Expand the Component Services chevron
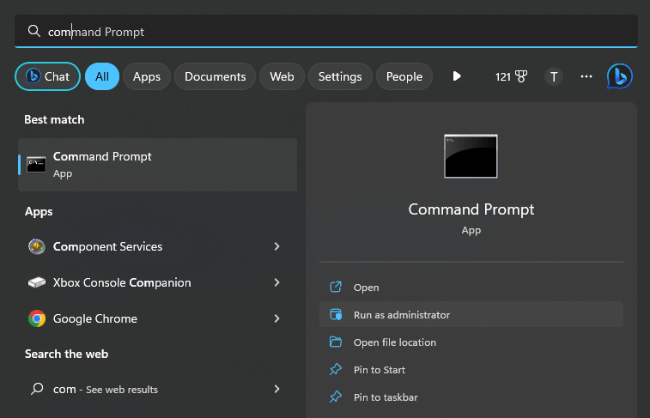The image size is (650, 418). 276,247
